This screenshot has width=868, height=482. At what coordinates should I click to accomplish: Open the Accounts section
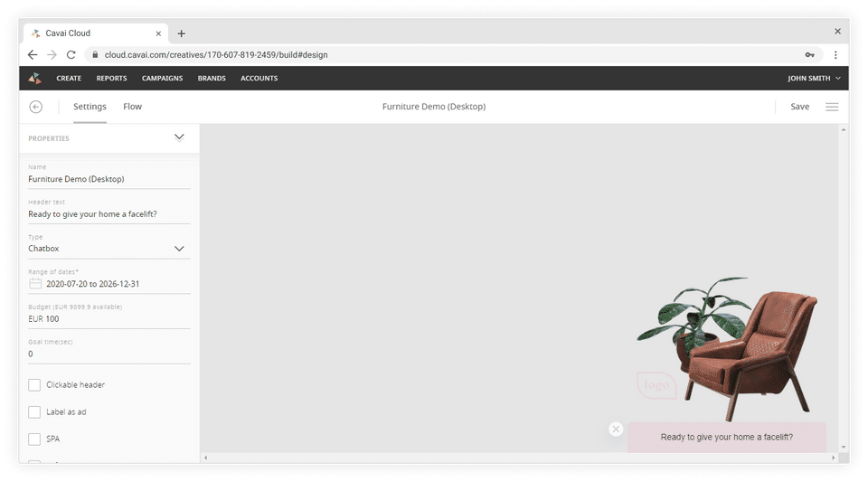[259, 79]
